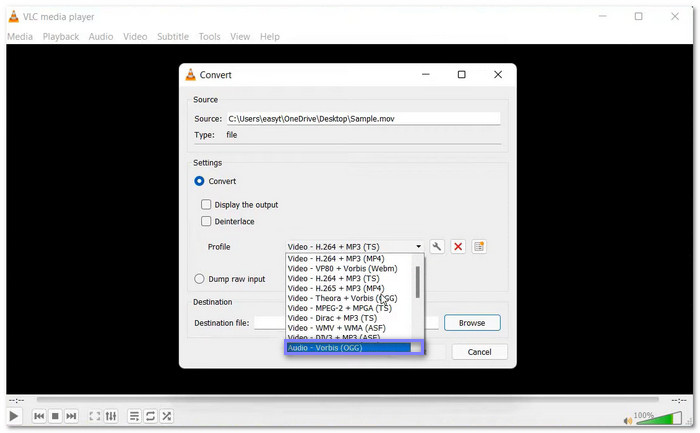Open the View menu
This screenshot has height=433, width=700.
click(240, 37)
